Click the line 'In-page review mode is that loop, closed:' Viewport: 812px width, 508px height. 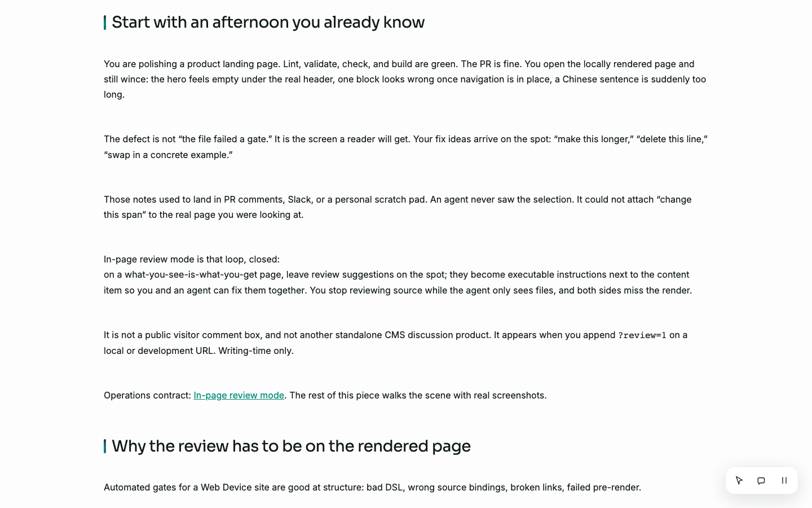coord(192,259)
